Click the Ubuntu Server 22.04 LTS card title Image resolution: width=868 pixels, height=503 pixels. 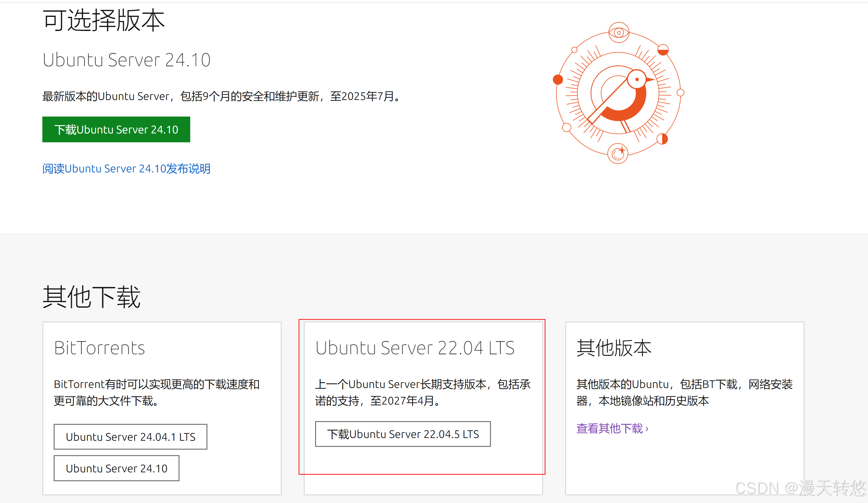pos(415,348)
